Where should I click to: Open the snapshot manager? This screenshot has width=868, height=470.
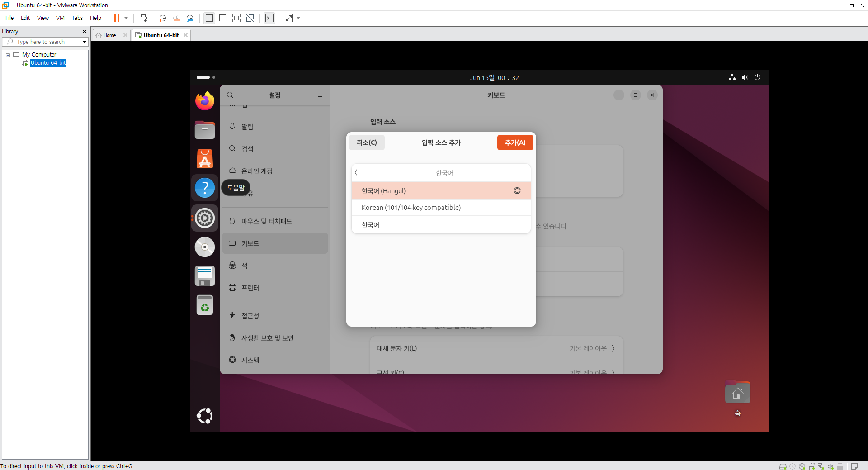point(190,18)
